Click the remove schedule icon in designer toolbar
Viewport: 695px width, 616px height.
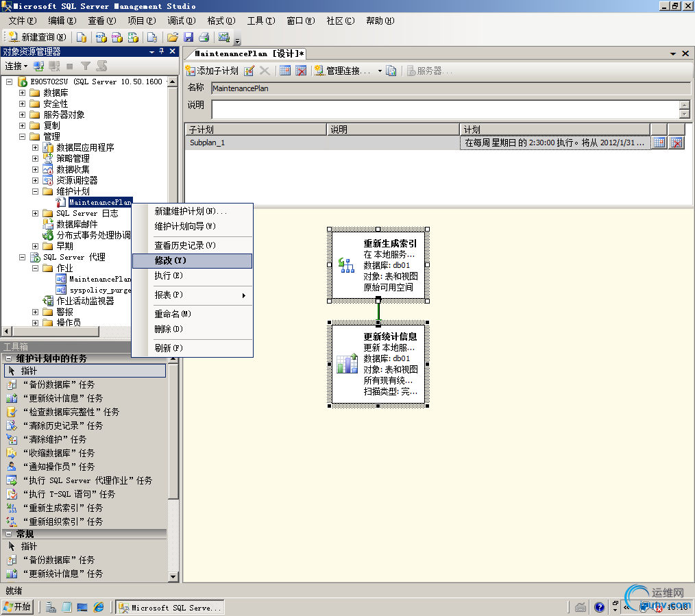coord(301,71)
